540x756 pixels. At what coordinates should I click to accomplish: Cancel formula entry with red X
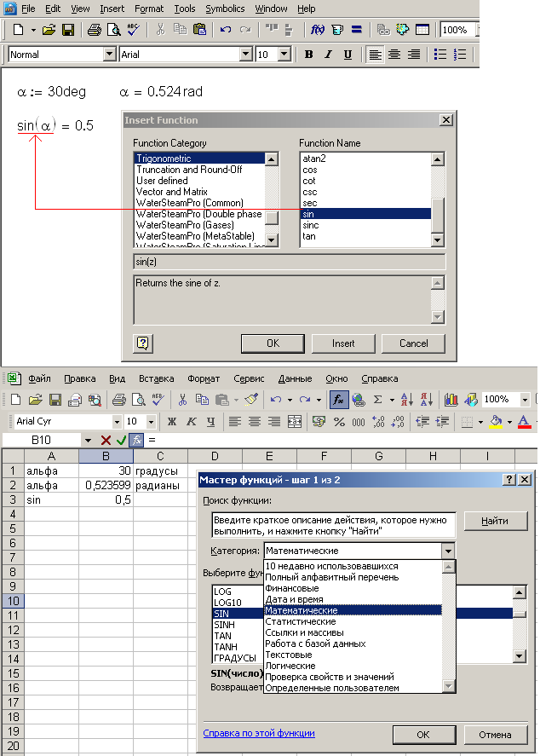(x=106, y=440)
